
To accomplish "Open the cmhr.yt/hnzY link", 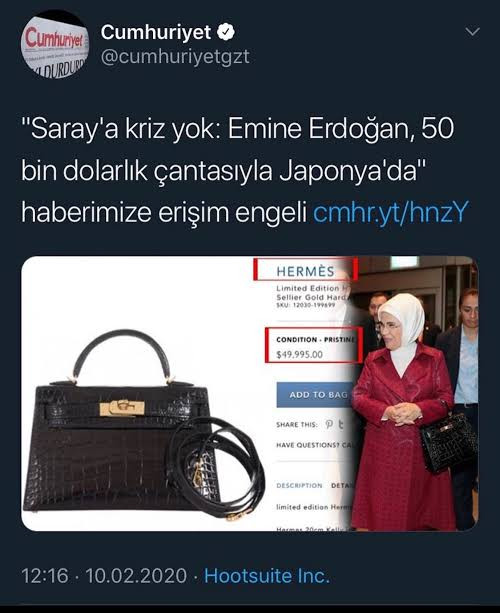I will click(390, 212).
